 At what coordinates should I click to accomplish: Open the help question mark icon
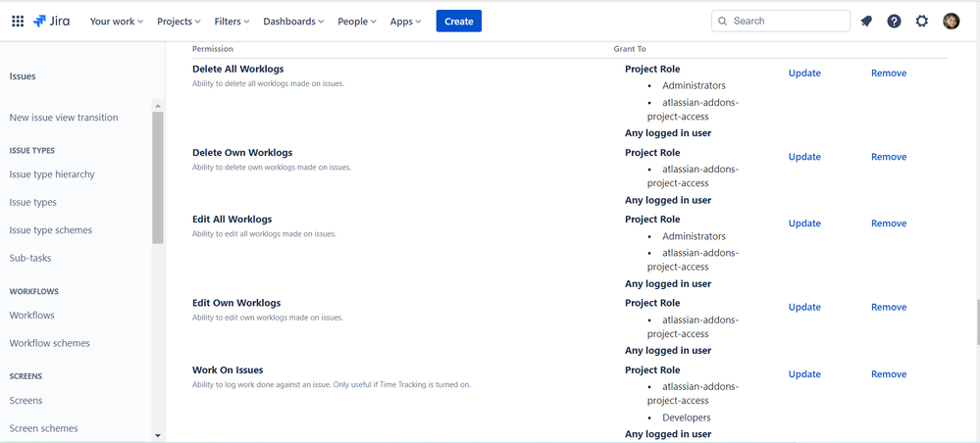(894, 22)
